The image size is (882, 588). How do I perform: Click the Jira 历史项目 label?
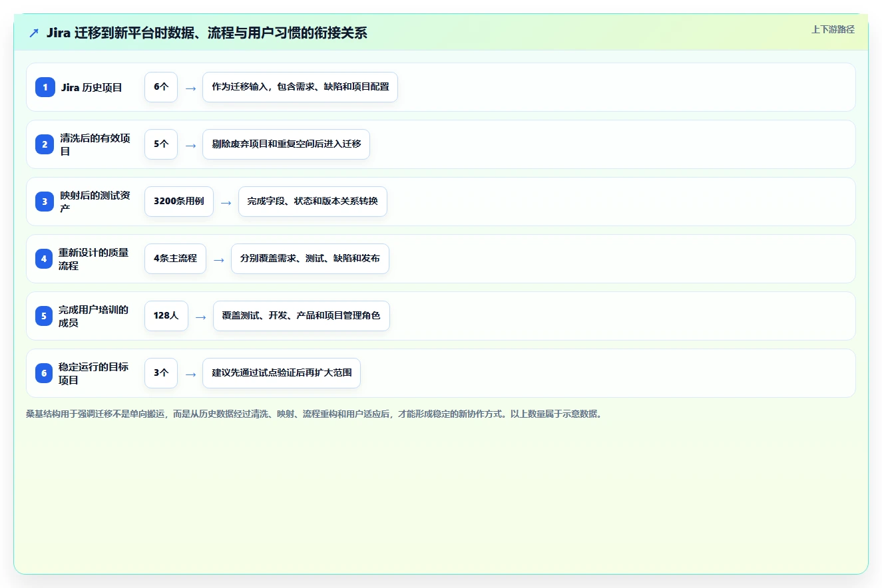pos(92,87)
